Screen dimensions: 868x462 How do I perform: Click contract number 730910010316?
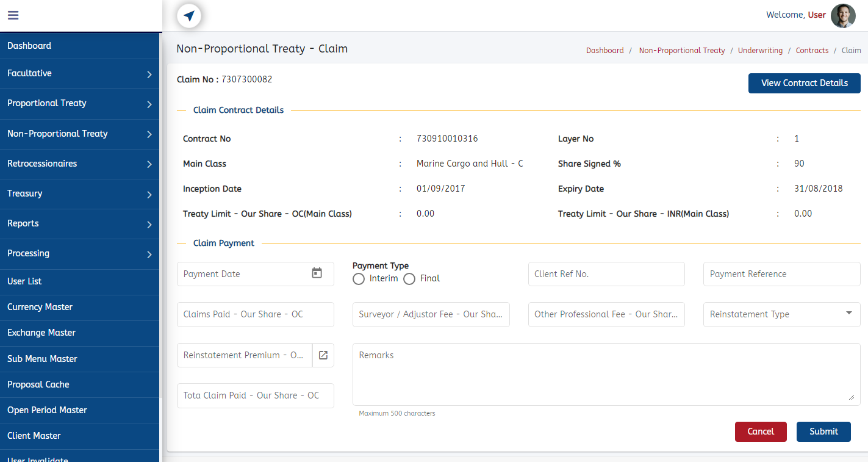(447, 139)
